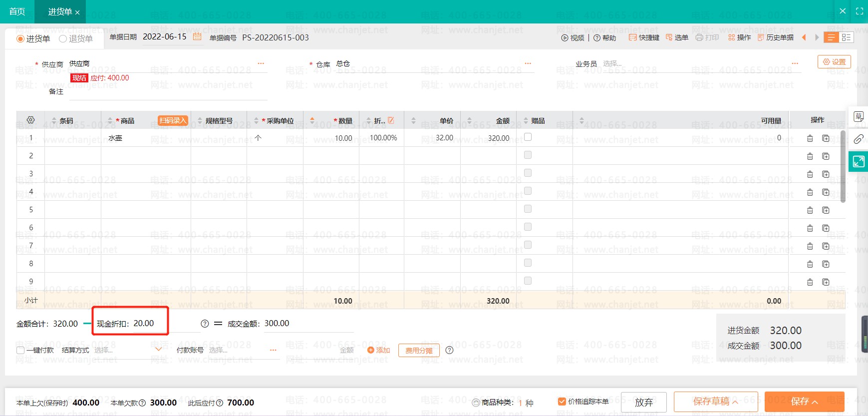Tick the 赠品 checkbox in row 4
Image resolution: width=868 pixels, height=416 pixels.
(x=528, y=191)
